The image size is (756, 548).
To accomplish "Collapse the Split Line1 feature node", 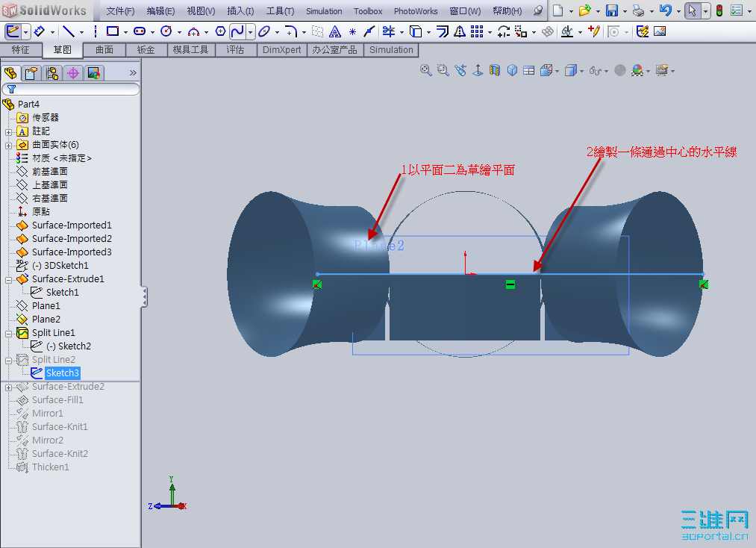I will [9, 334].
